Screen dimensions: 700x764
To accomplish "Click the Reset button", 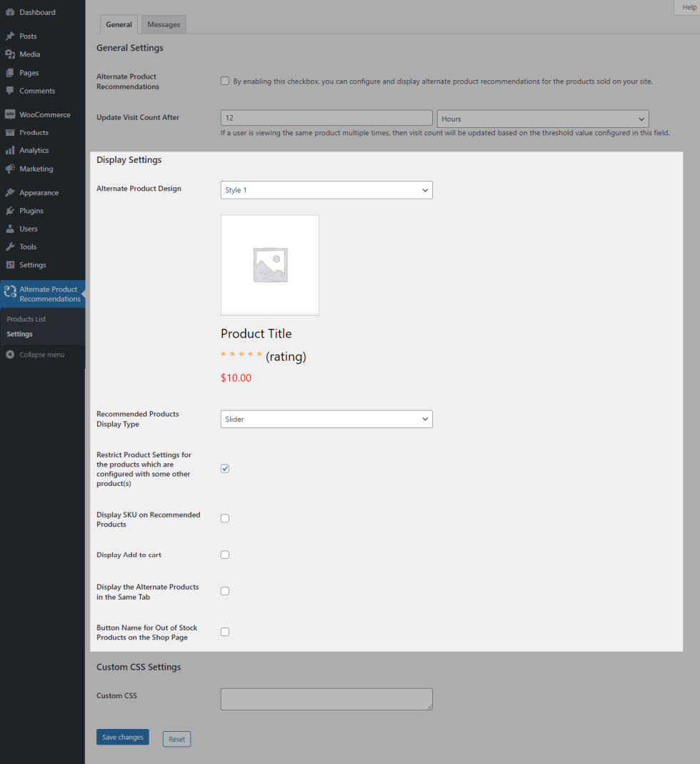I will click(x=177, y=739).
